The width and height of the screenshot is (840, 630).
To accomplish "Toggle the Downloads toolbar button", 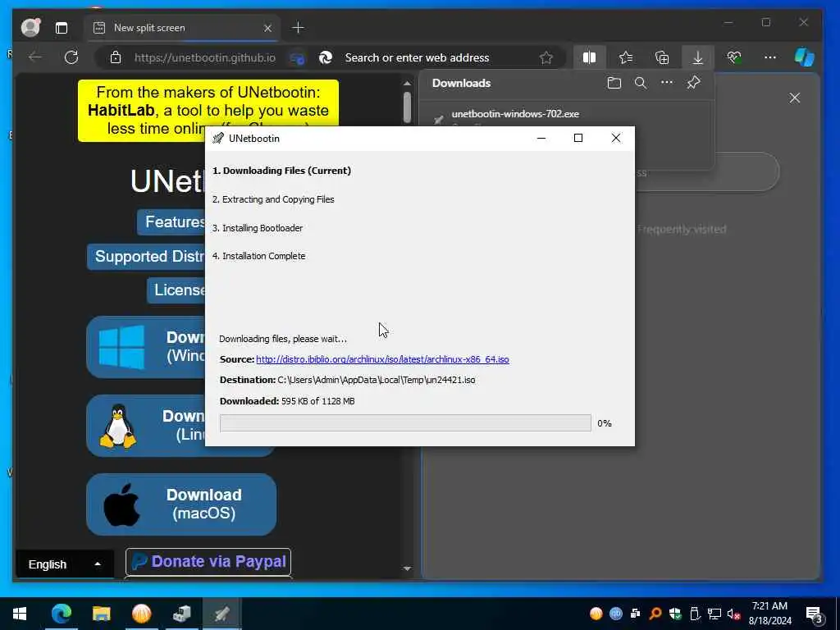I will tap(697, 57).
